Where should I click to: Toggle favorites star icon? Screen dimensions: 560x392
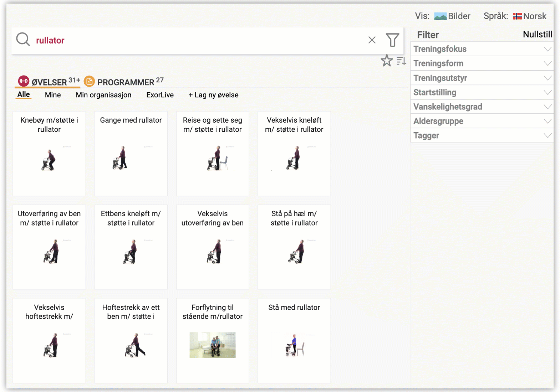[387, 61]
